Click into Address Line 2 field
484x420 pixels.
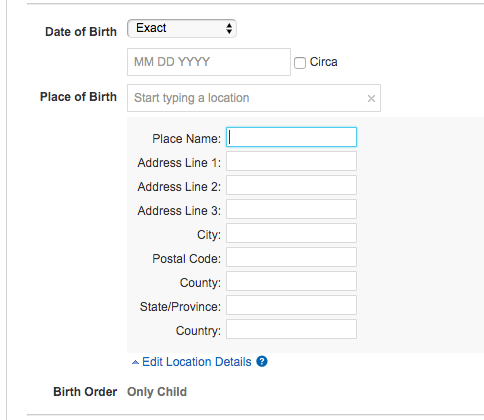[291, 185]
